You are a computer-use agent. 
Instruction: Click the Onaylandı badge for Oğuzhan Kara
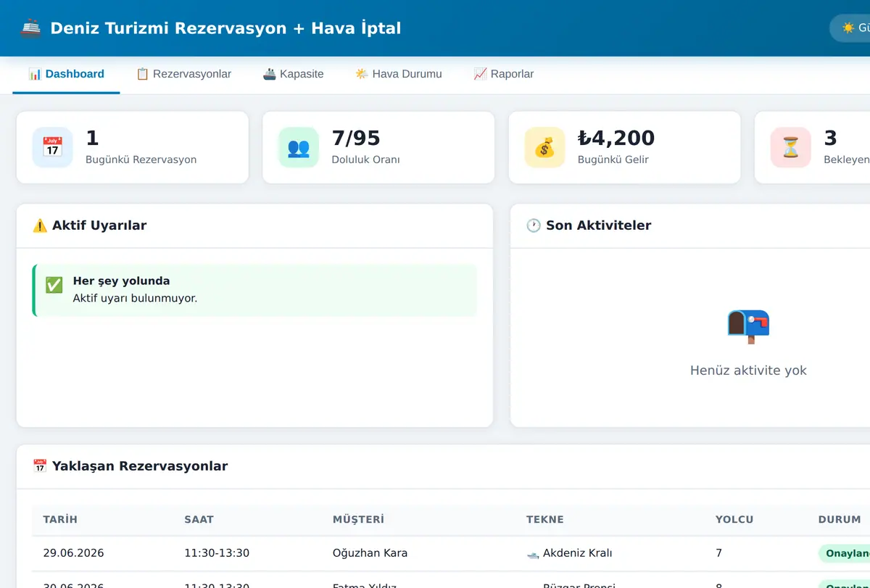(x=845, y=553)
